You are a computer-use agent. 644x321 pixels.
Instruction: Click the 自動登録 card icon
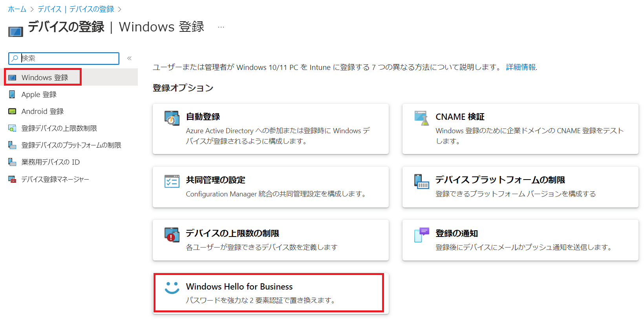[x=172, y=118]
